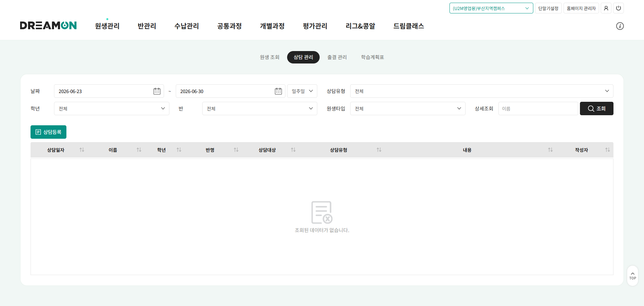
Task: Click the 홈페이지 관리자 button
Action: click(581, 8)
